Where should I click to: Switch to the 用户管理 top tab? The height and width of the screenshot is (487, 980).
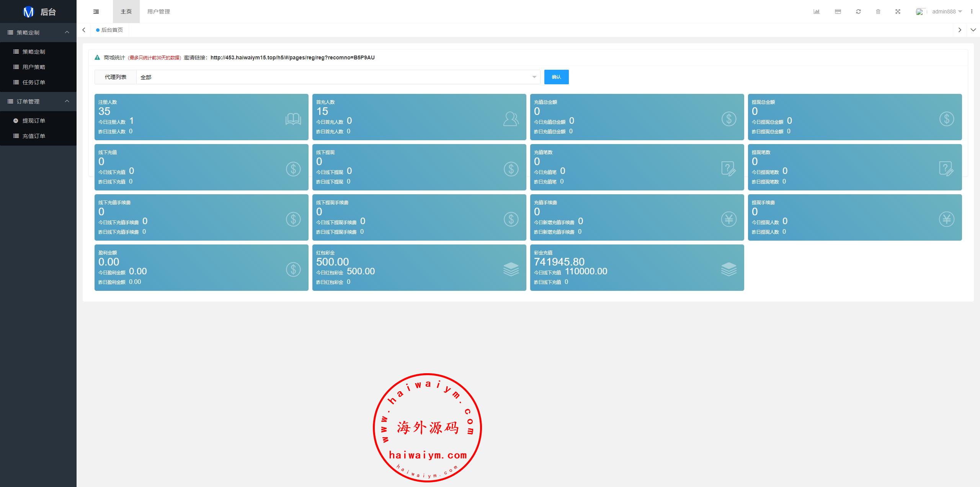click(158, 11)
